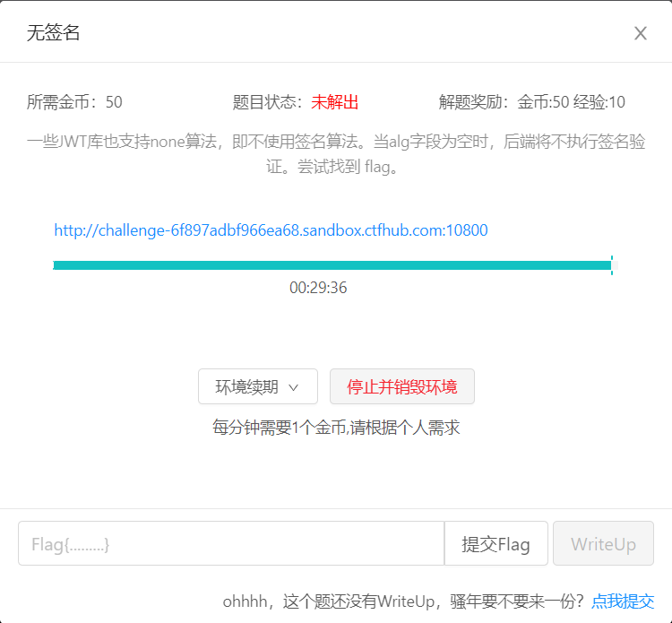
Task: Open the challenge sandbox URL link
Action: click(x=271, y=230)
